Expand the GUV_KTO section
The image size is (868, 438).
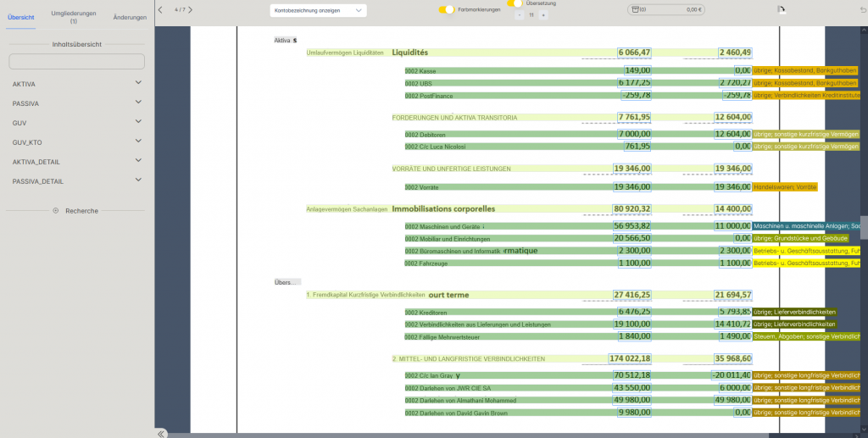point(138,141)
